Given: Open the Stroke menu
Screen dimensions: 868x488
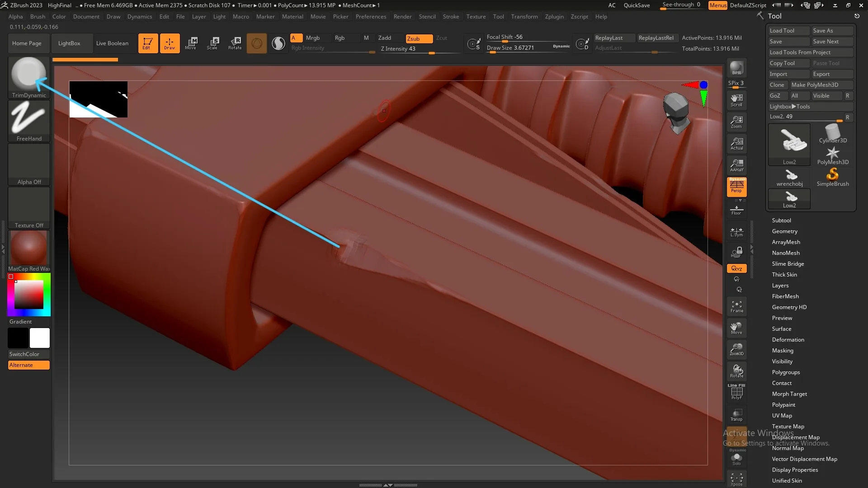Looking at the screenshot, I should pyautogui.click(x=451, y=17).
